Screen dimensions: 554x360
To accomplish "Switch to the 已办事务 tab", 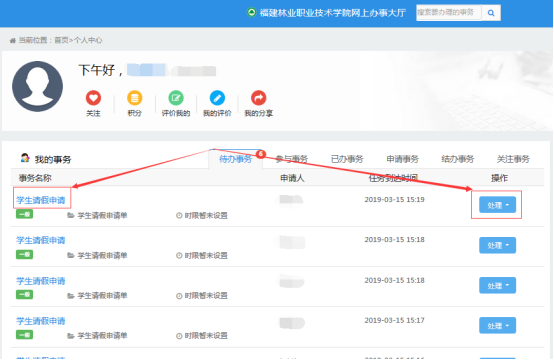I will 347,159.
